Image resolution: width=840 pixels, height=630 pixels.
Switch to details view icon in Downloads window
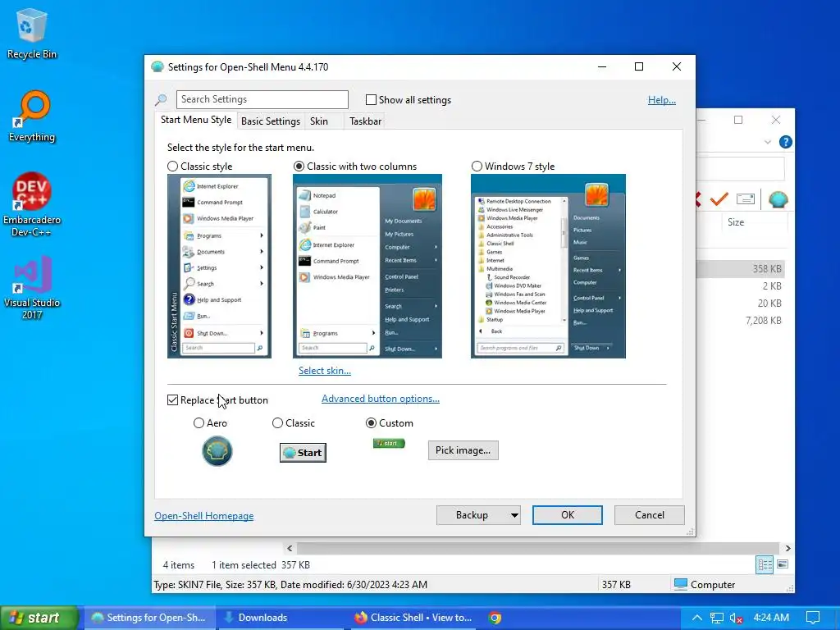[x=765, y=564]
